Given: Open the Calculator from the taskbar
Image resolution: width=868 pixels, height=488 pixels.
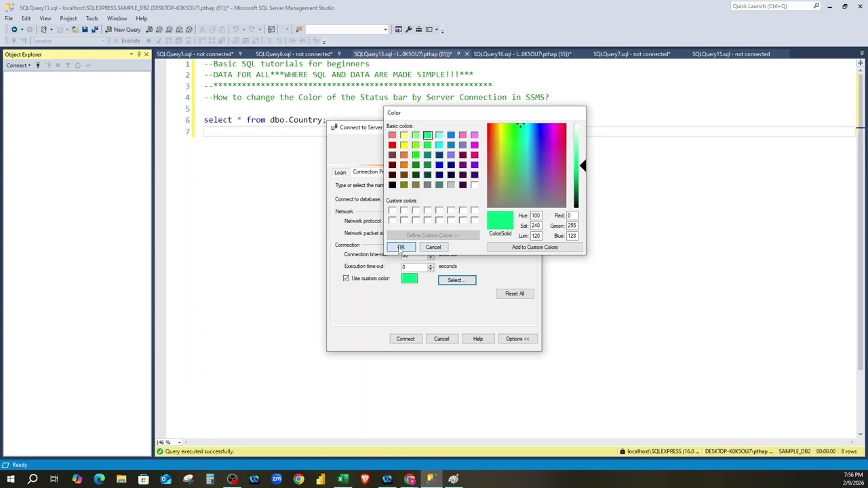Looking at the screenshot, I should [210, 480].
